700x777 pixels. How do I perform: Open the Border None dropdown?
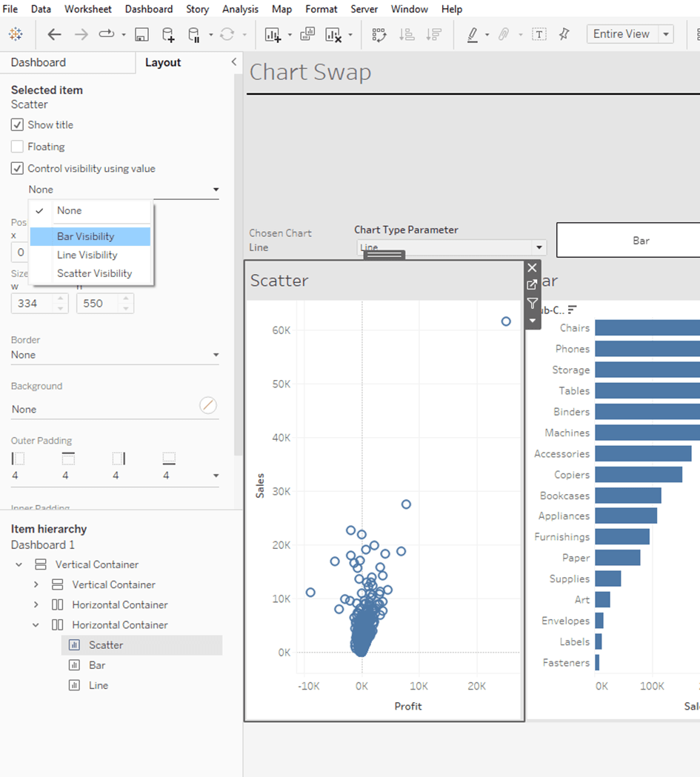click(115, 355)
